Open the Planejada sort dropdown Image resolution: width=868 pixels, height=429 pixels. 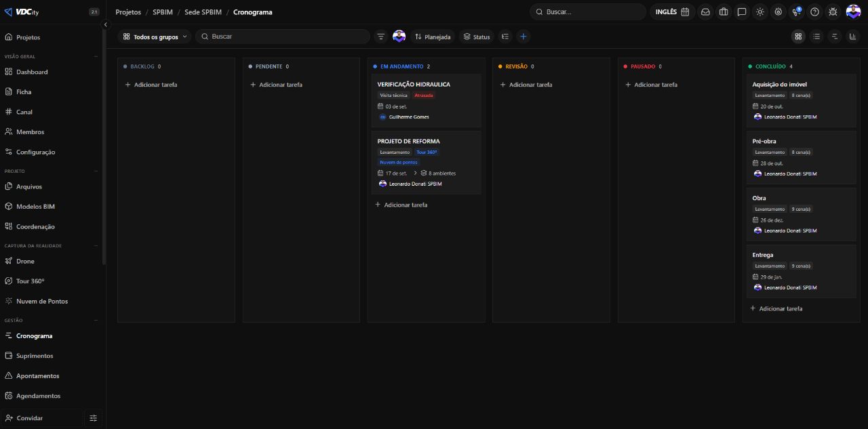(433, 37)
